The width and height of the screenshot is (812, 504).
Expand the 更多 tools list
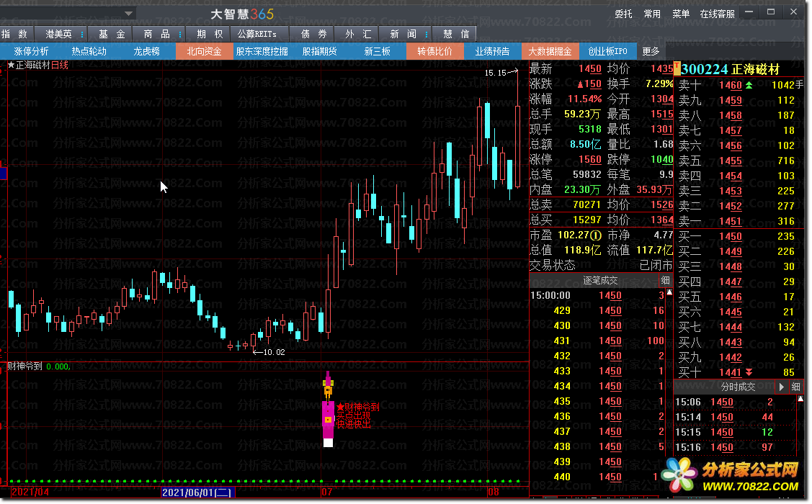[651, 51]
